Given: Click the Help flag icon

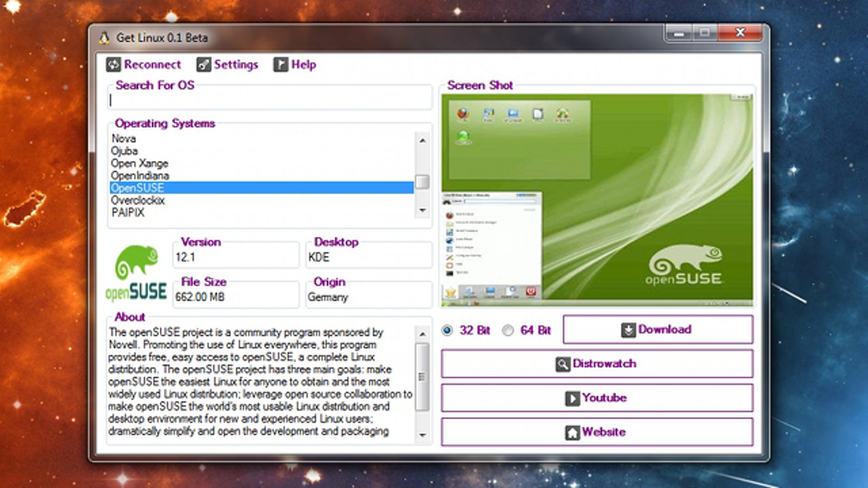Looking at the screenshot, I should pyautogui.click(x=280, y=65).
